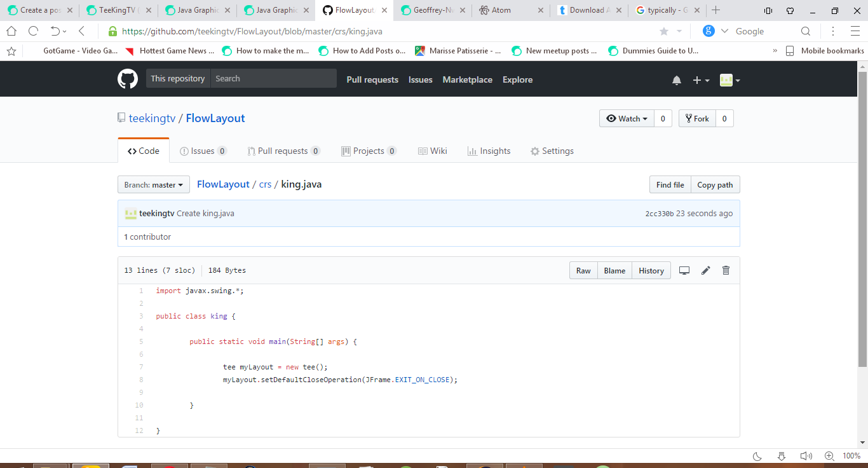
Task: Open the FlowLayout repository title link
Action: pyautogui.click(x=215, y=118)
